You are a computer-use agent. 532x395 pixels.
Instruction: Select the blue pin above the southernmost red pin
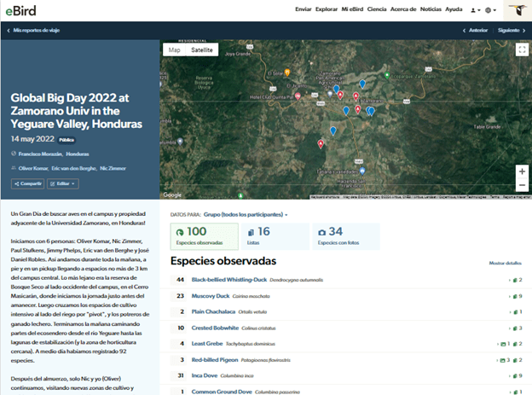[x=333, y=131]
